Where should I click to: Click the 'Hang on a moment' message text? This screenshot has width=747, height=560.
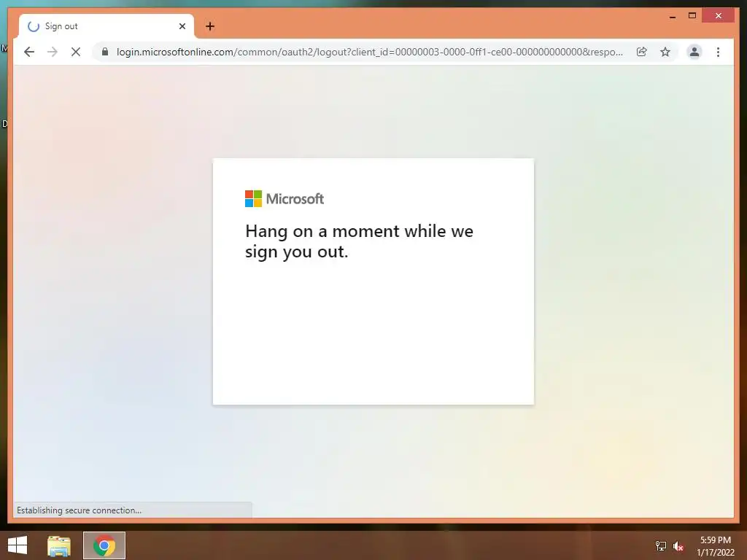[x=359, y=241]
